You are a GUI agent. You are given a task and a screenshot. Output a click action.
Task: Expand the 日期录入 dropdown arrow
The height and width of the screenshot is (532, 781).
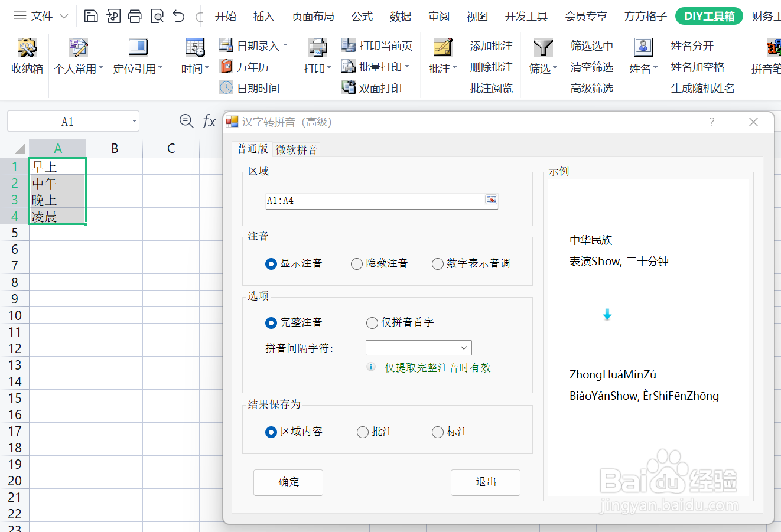[x=285, y=45]
